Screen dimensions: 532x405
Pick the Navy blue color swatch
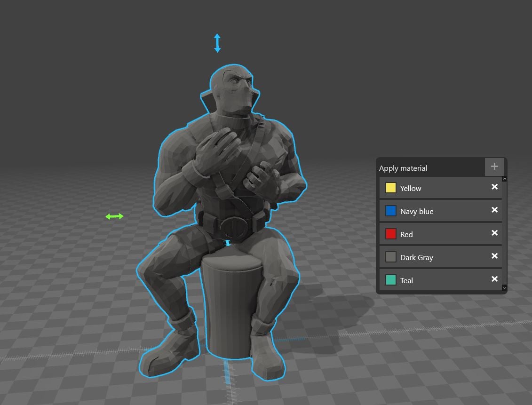coord(390,211)
